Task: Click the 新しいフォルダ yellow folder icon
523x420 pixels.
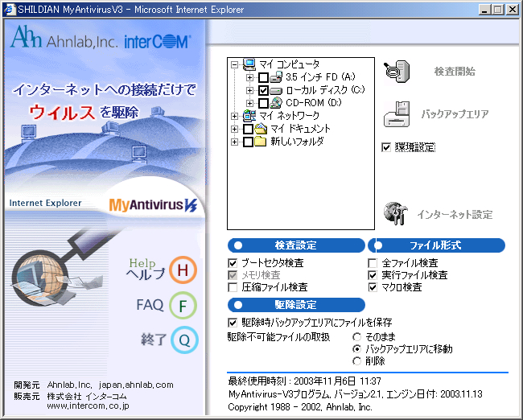Action: click(260, 142)
